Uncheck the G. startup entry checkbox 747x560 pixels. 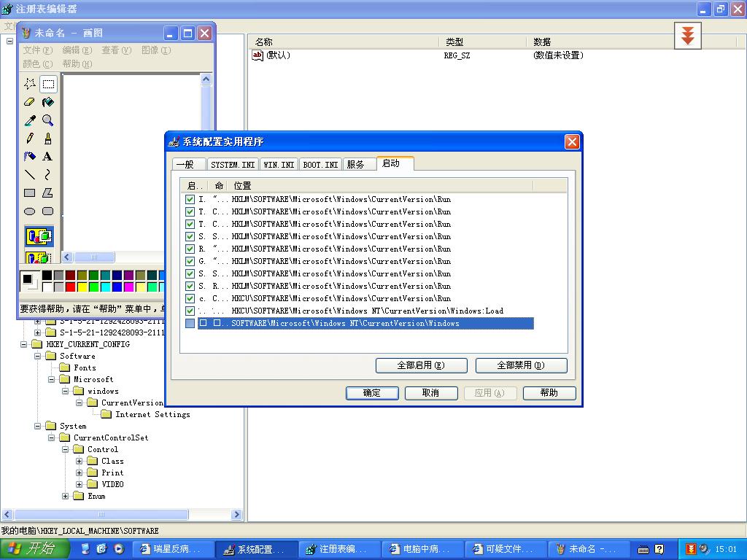pyautogui.click(x=190, y=262)
